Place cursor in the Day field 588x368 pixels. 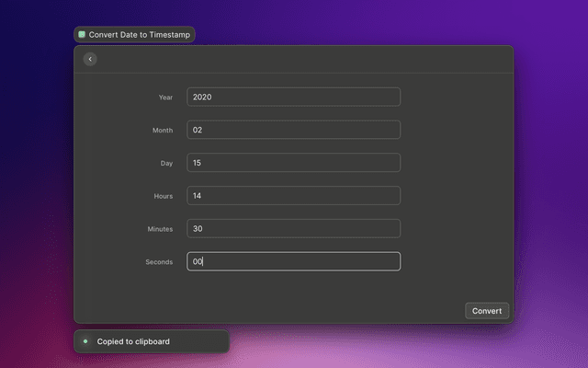click(x=293, y=163)
